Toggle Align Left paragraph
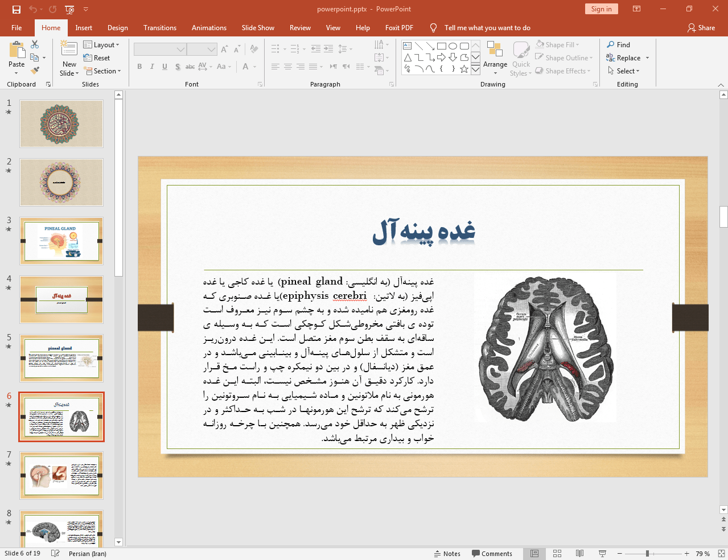728x560 pixels. 275,67
